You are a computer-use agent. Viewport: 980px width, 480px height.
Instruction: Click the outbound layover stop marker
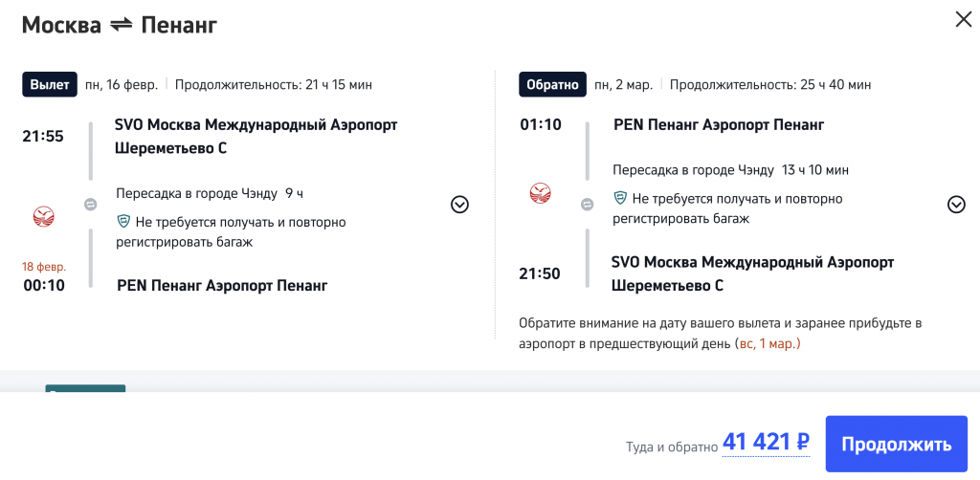click(90, 204)
